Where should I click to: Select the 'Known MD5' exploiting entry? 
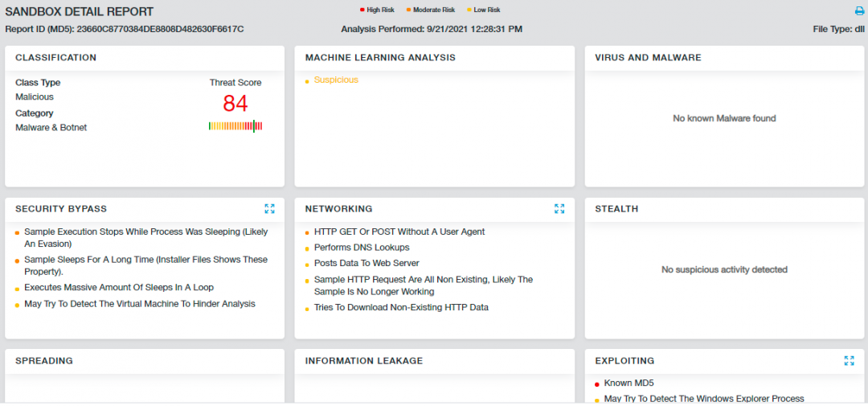tap(628, 383)
